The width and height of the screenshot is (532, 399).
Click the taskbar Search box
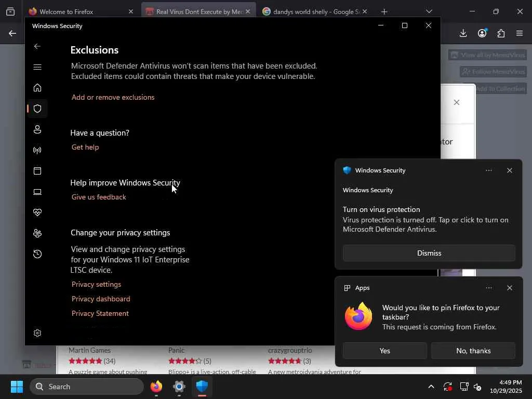pos(87,387)
